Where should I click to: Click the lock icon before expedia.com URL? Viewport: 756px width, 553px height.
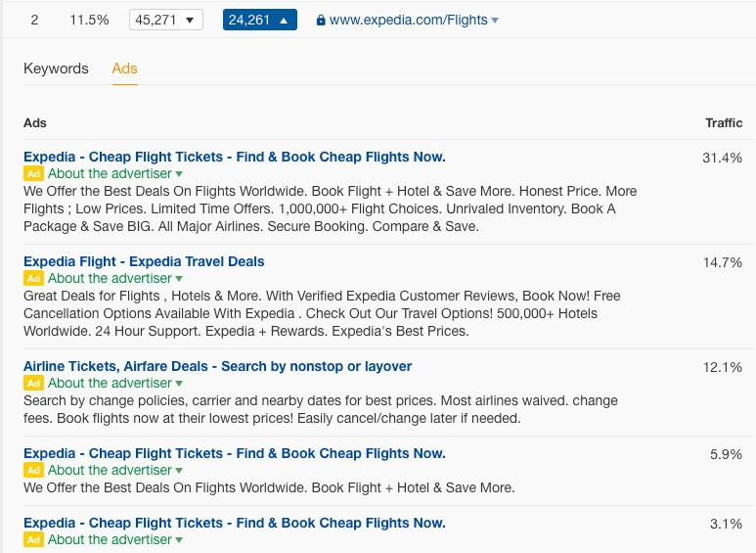click(x=321, y=20)
